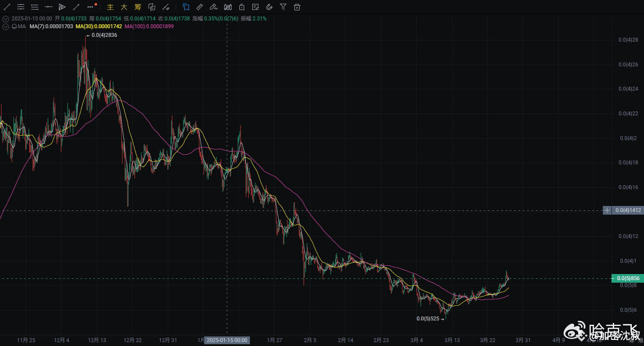Select the freehand pen drawing tool
Screen dimensions: 644x346
coord(213,7)
